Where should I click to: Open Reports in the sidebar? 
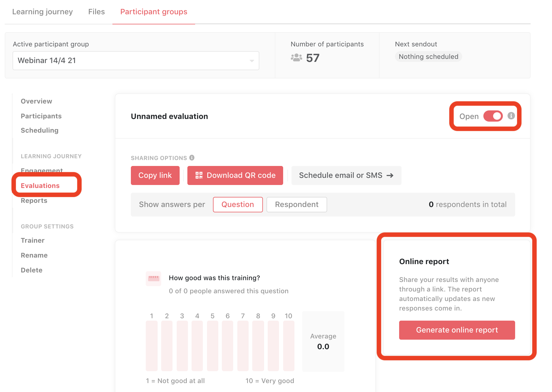tap(34, 201)
